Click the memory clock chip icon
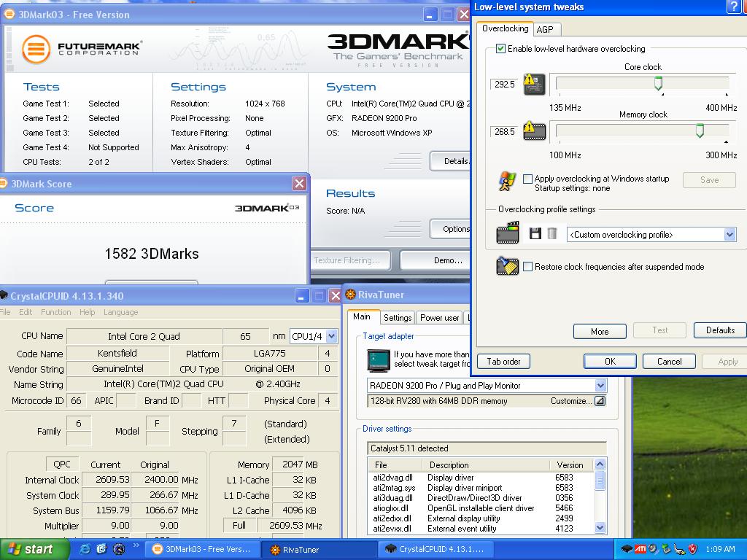747x560 pixels. pyautogui.click(x=534, y=131)
